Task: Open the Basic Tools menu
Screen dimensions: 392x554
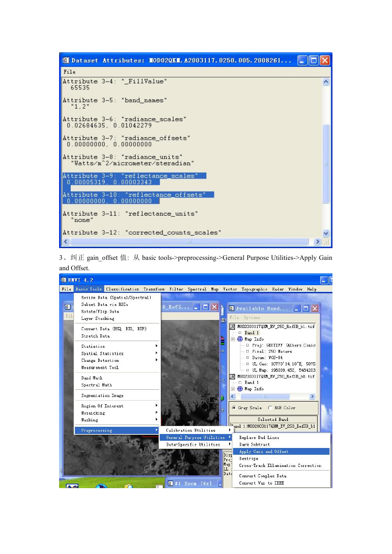Action: click(89, 289)
